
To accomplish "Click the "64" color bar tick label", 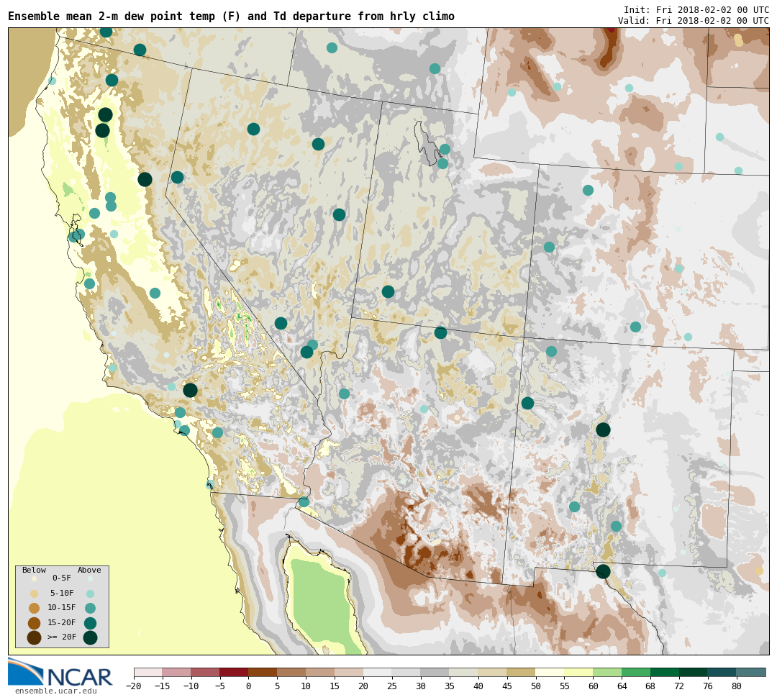I will coord(622,686).
